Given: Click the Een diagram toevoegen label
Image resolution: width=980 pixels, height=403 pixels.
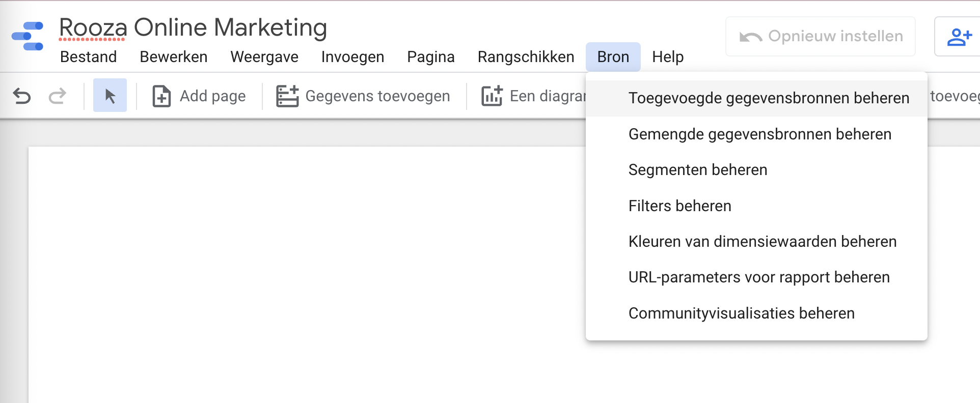Looking at the screenshot, I should [x=548, y=96].
